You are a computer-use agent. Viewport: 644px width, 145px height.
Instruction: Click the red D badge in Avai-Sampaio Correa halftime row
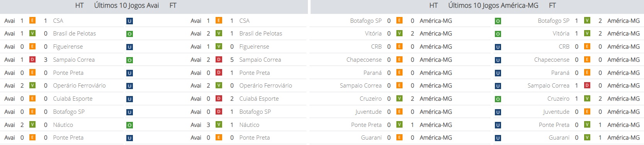pyautogui.click(x=32, y=59)
